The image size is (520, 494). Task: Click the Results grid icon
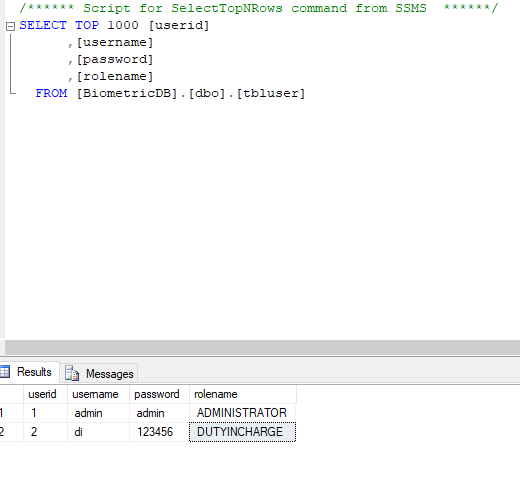[5, 372]
